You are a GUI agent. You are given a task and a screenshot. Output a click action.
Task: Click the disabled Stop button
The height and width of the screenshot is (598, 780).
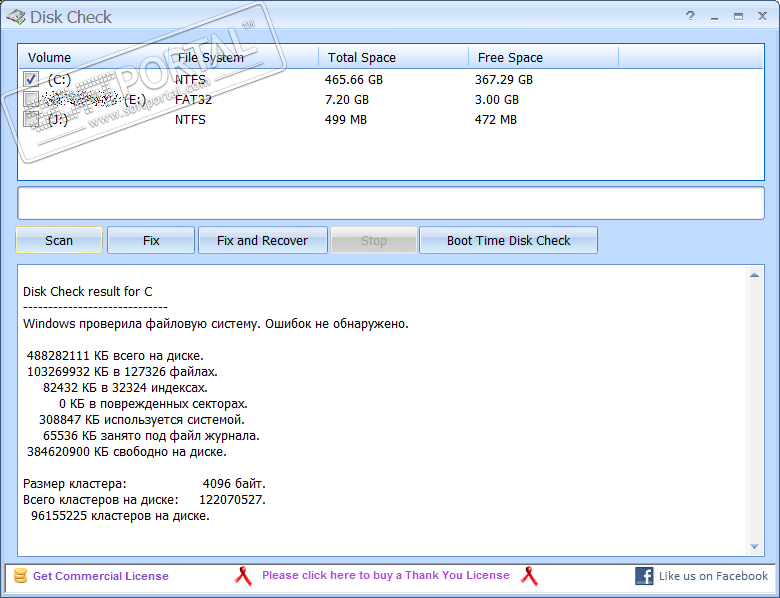(x=374, y=240)
